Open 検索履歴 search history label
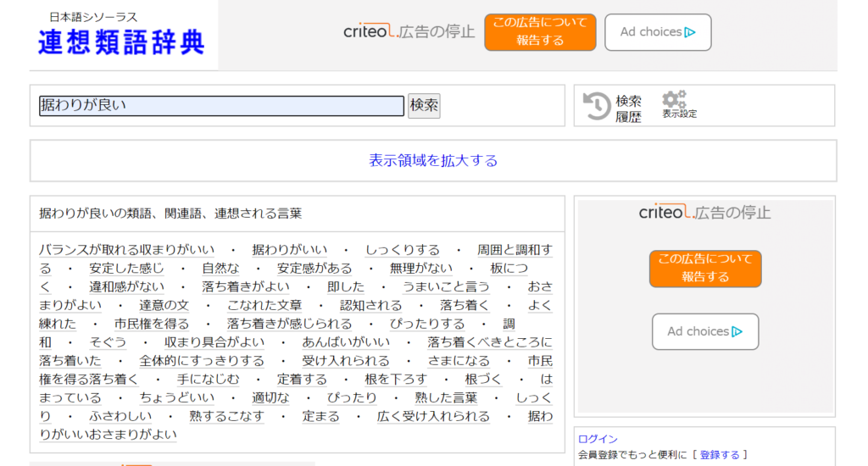Screen dimensions: 868x466 pos(628,108)
